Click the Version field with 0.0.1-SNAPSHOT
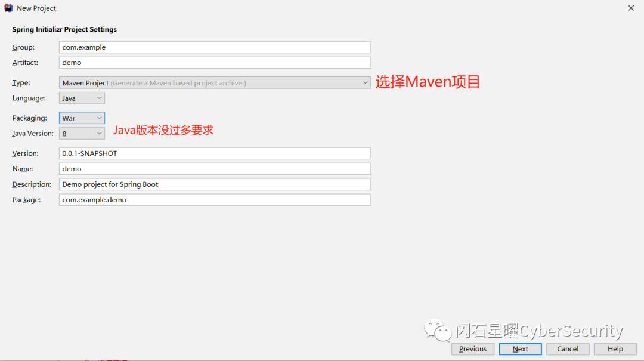Viewport: 644px width, 361px height. tap(215, 153)
